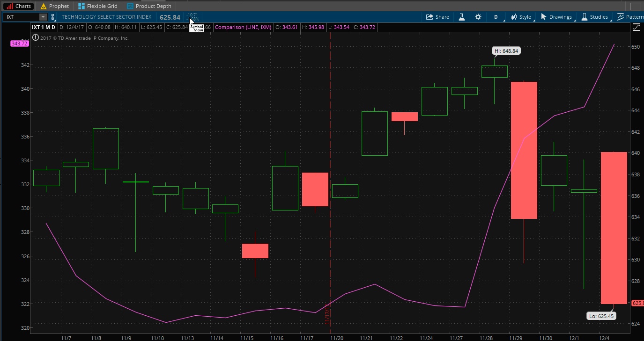Click TECHNOLOGY SELECT SECTOR INDEX description

tap(106, 17)
